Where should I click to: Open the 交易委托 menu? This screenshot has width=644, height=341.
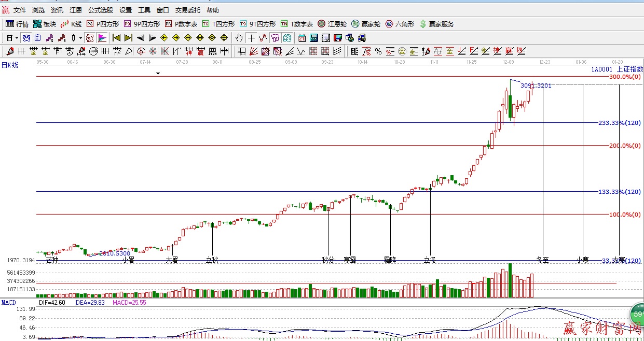coord(187,10)
